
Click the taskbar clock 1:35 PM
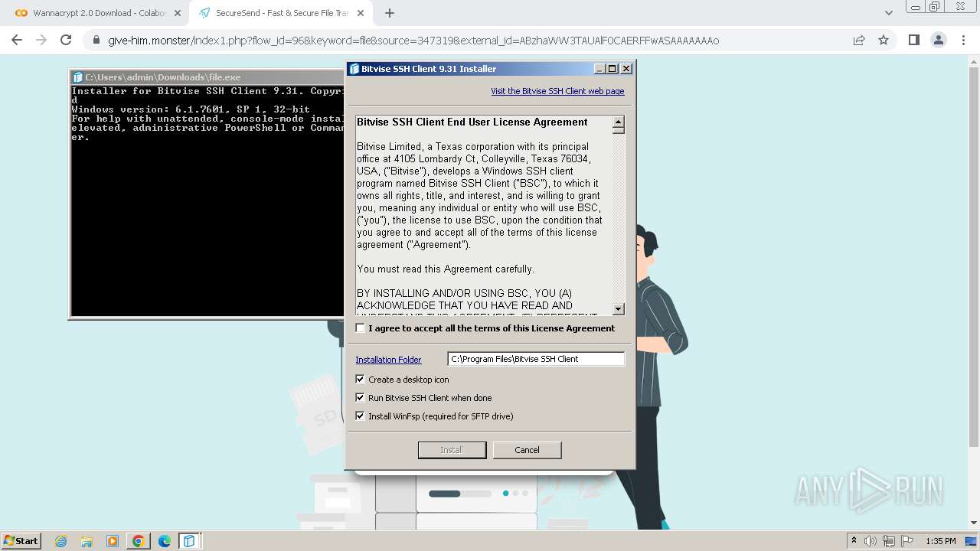pyautogui.click(x=940, y=541)
